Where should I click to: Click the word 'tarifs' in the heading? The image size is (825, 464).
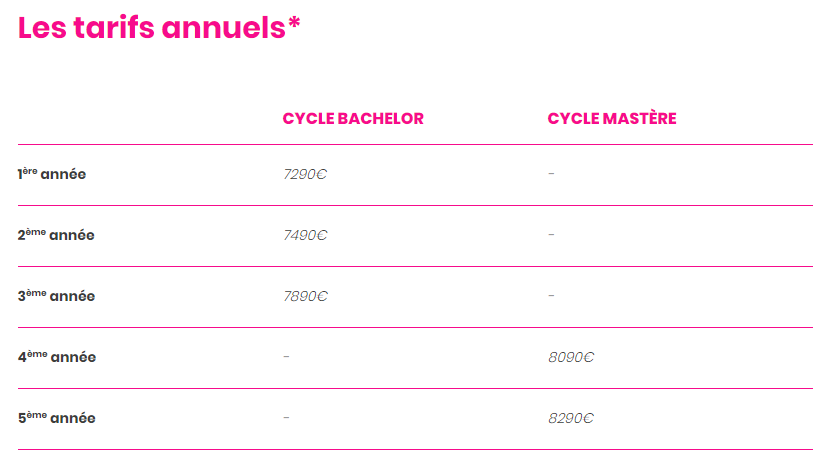(x=115, y=27)
